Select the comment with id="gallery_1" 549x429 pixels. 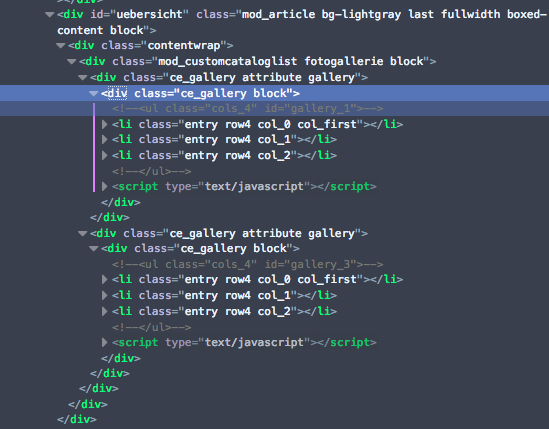248,109
